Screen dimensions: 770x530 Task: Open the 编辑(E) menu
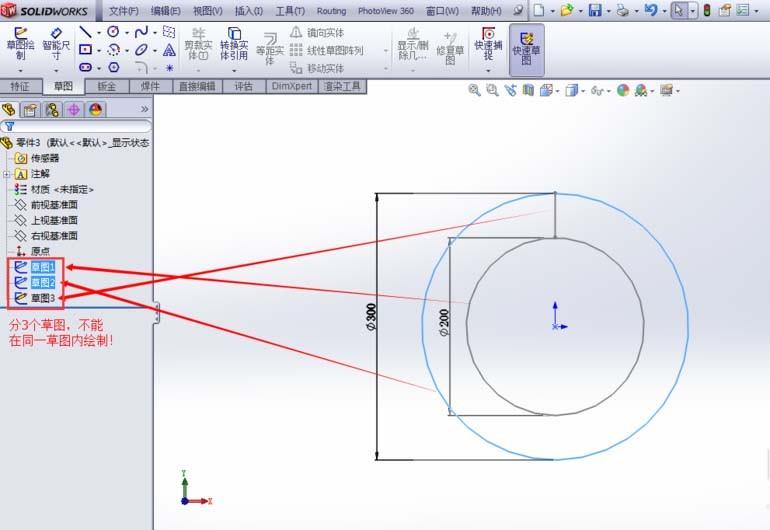[x=165, y=11]
